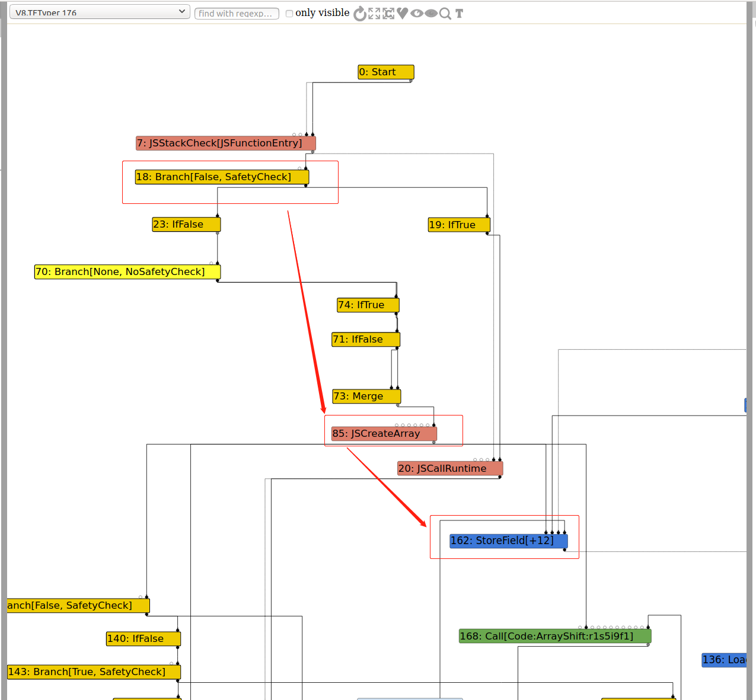756x700 pixels.
Task: Select the 73: Merge node
Action: (366, 397)
